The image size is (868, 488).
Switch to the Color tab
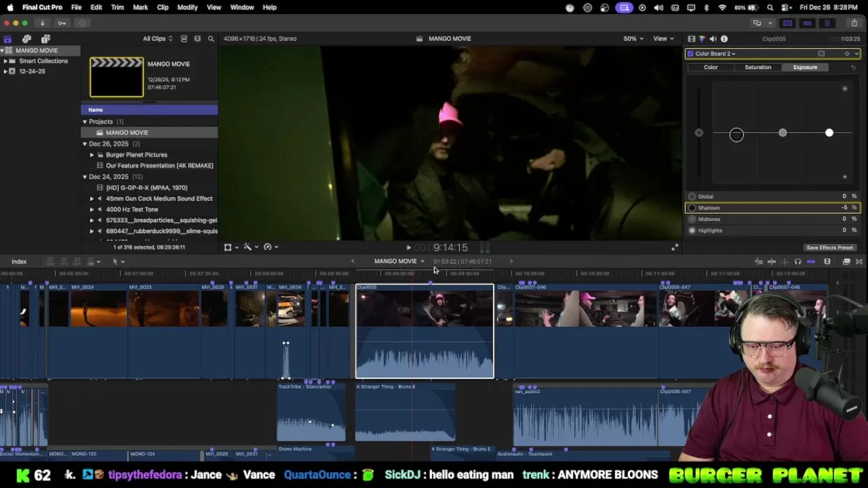click(711, 68)
